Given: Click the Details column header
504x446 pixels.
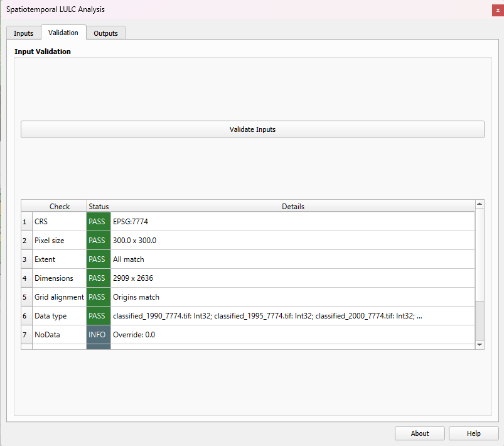Looking at the screenshot, I should click(x=293, y=206).
